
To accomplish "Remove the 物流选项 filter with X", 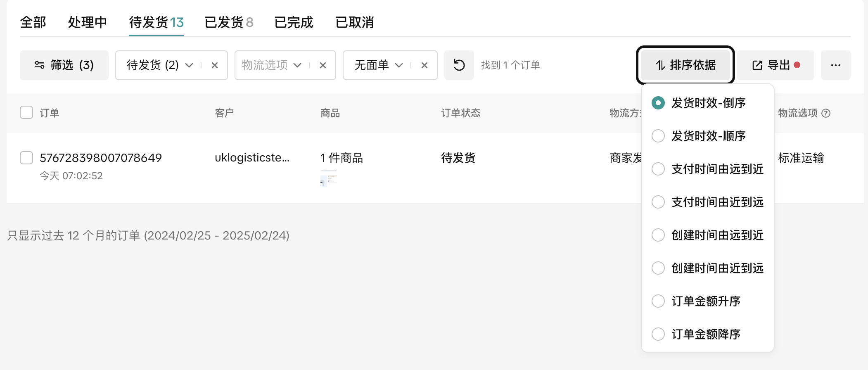I will click(x=323, y=65).
